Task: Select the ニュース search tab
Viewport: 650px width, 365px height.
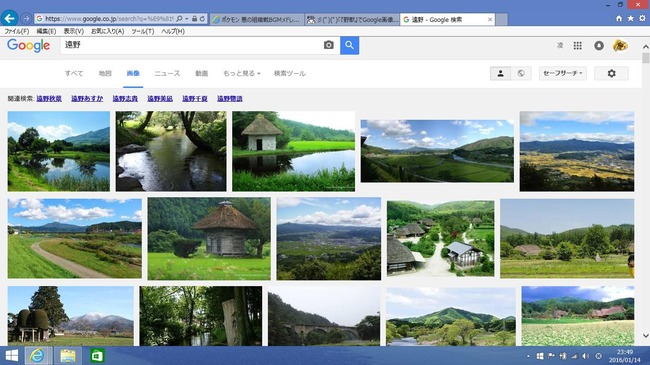Action: (167, 73)
